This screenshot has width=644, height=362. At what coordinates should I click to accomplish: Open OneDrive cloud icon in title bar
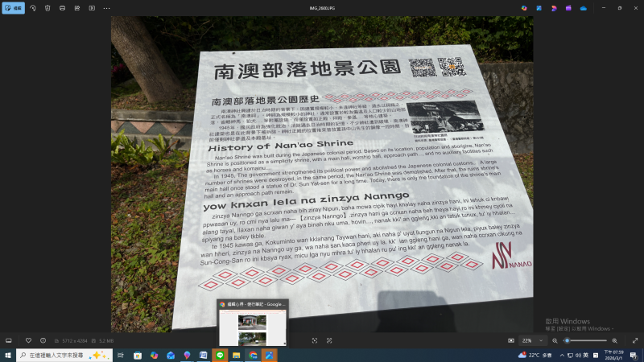pos(583,8)
